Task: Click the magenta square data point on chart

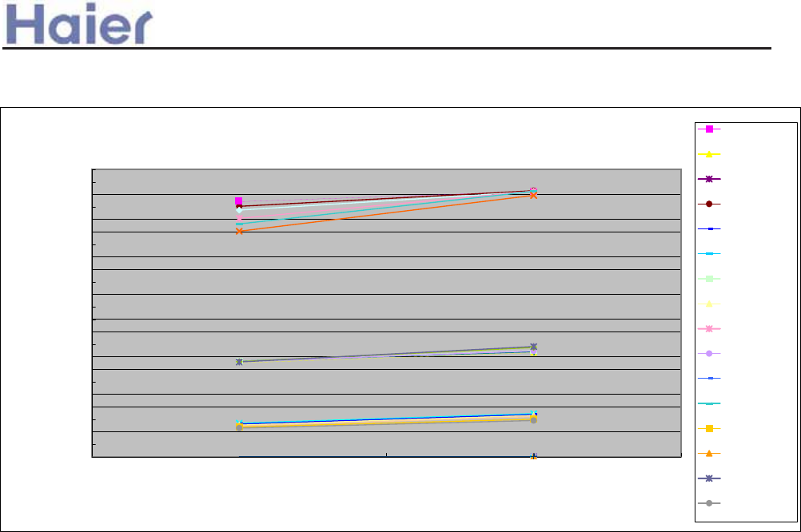Action: (238, 201)
